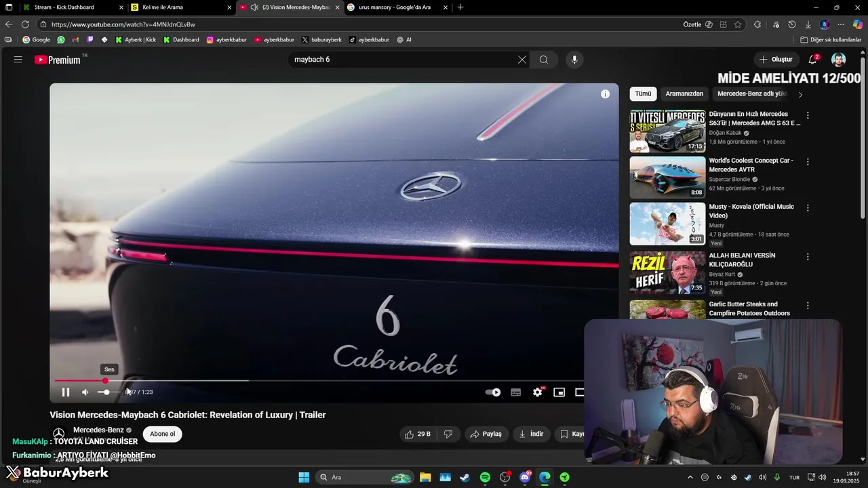The image size is (868, 488).
Task: Go to YouTube Premium home logo
Action: [x=58, y=60]
